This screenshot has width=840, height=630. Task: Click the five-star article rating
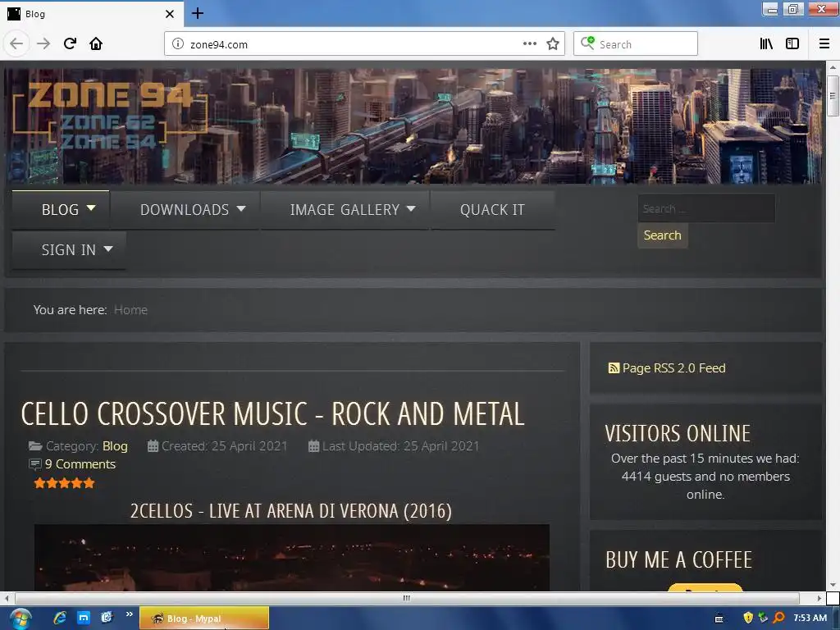pyautogui.click(x=64, y=483)
